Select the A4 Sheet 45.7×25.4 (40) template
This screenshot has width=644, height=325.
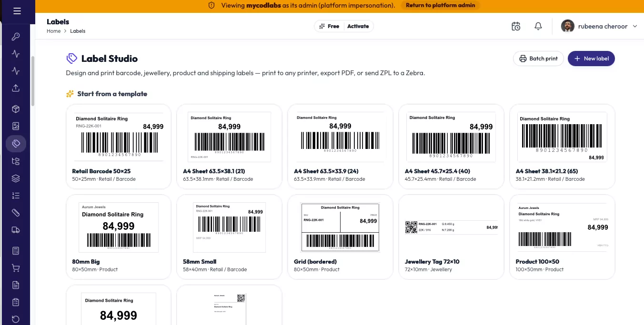click(x=451, y=147)
